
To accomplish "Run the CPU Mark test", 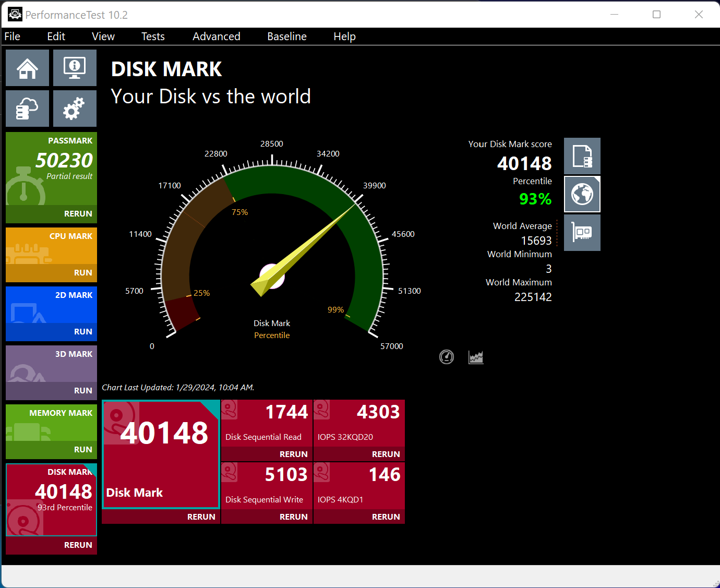I will 83,272.
